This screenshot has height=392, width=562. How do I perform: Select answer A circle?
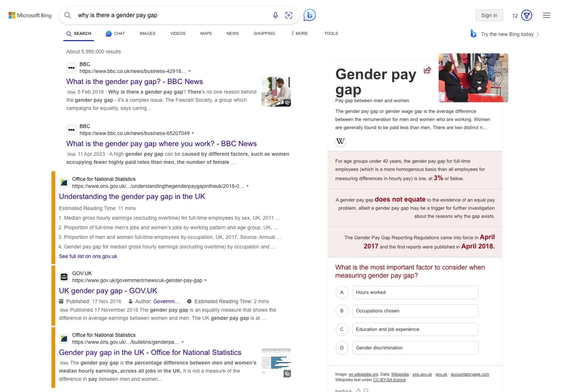pos(342,292)
